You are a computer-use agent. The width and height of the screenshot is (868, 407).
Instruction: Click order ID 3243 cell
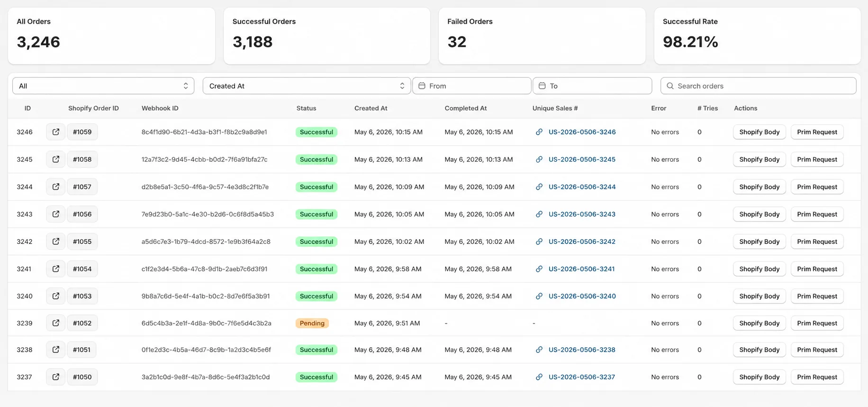[25, 214]
